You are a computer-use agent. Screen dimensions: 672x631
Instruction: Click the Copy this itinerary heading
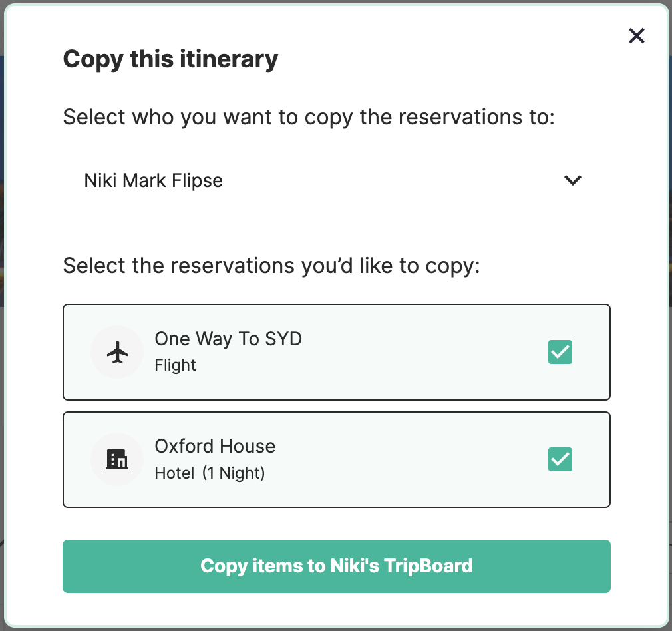click(170, 59)
